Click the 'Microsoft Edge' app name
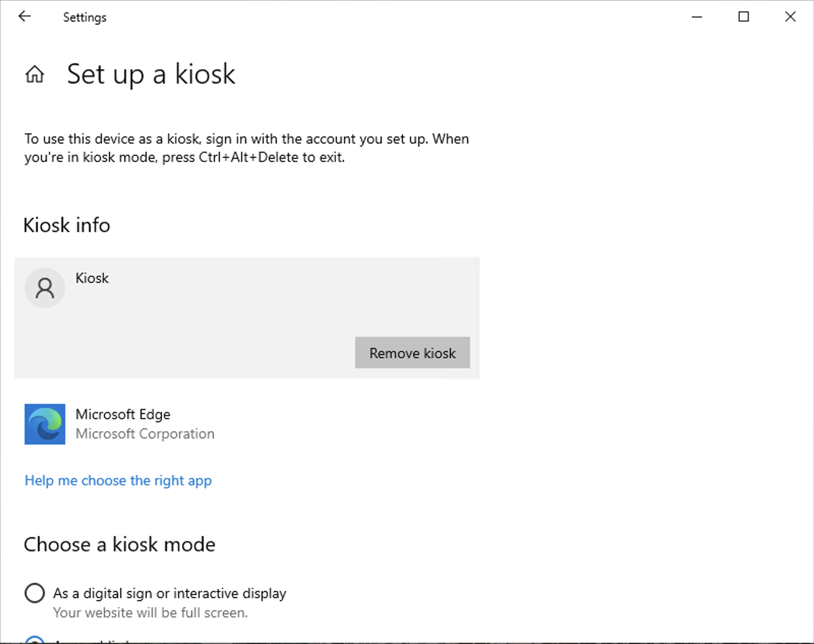The image size is (814, 644). tap(123, 415)
